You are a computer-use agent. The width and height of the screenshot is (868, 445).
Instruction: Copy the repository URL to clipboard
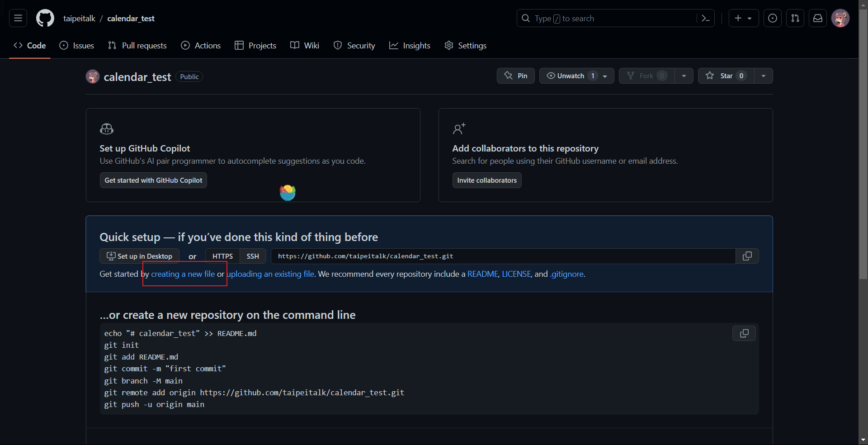747,256
